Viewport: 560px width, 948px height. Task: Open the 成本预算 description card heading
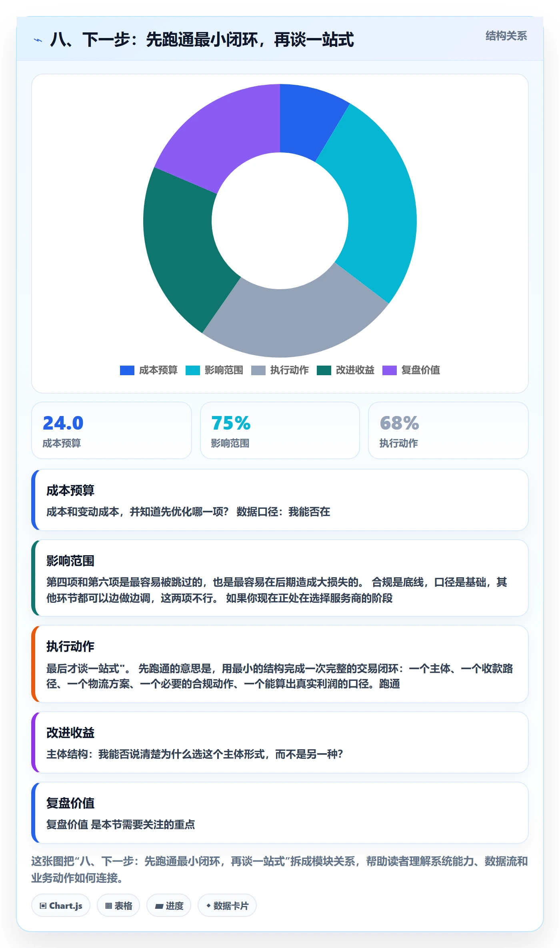coord(70,490)
